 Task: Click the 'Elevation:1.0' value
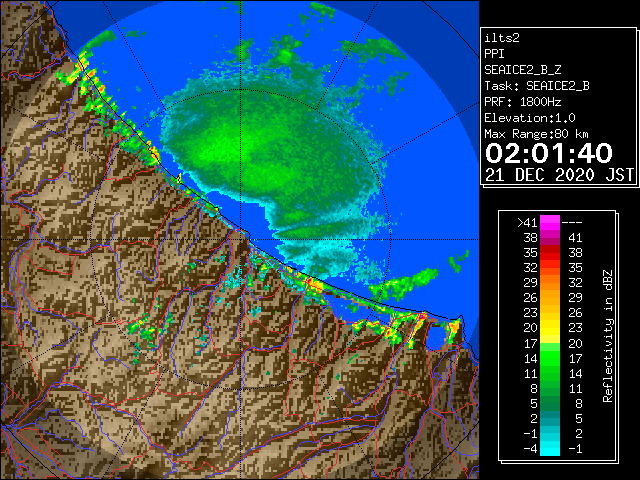click(530, 118)
